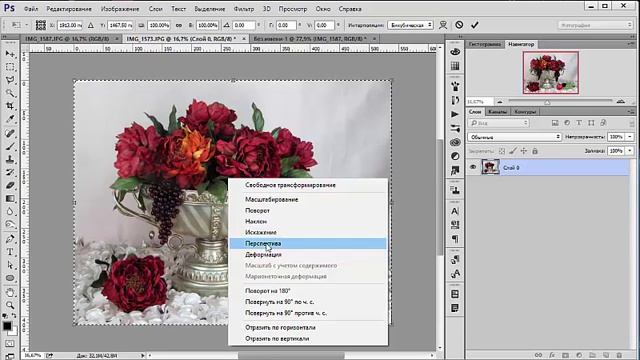640x360 pixels.
Task: Select the Move tool
Action: point(10,54)
